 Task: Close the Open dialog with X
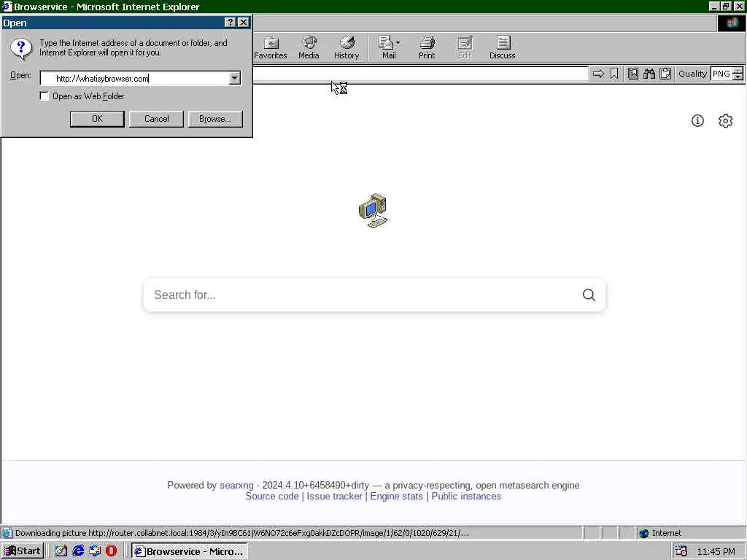(243, 23)
